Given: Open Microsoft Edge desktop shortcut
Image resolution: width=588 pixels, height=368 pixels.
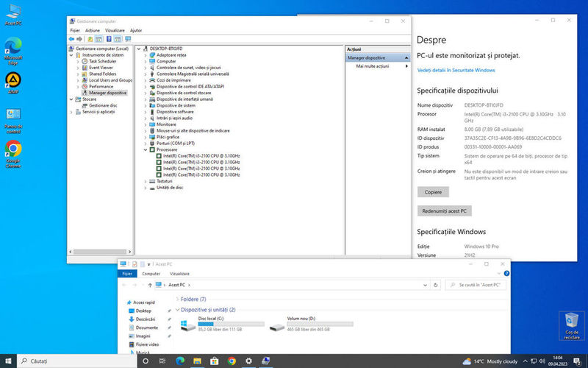Looking at the screenshot, I should (13, 51).
